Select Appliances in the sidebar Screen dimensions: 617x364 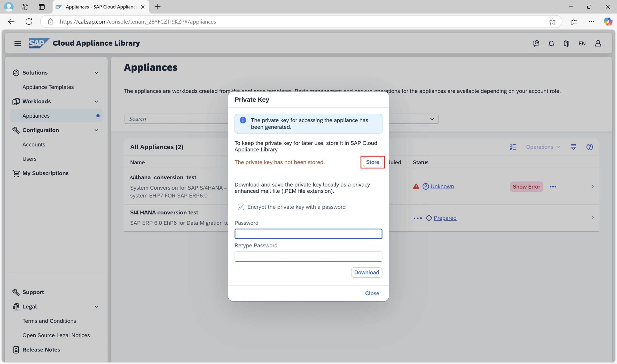[56, 116]
